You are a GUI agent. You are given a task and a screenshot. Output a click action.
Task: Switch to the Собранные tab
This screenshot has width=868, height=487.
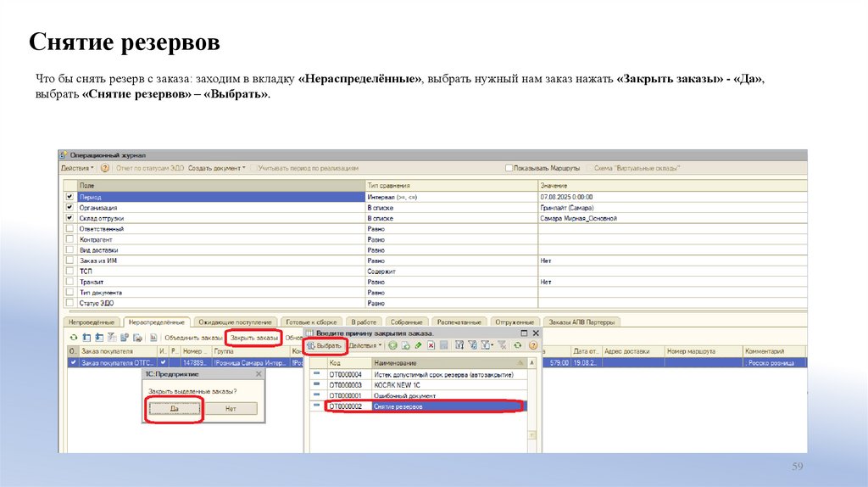406,322
